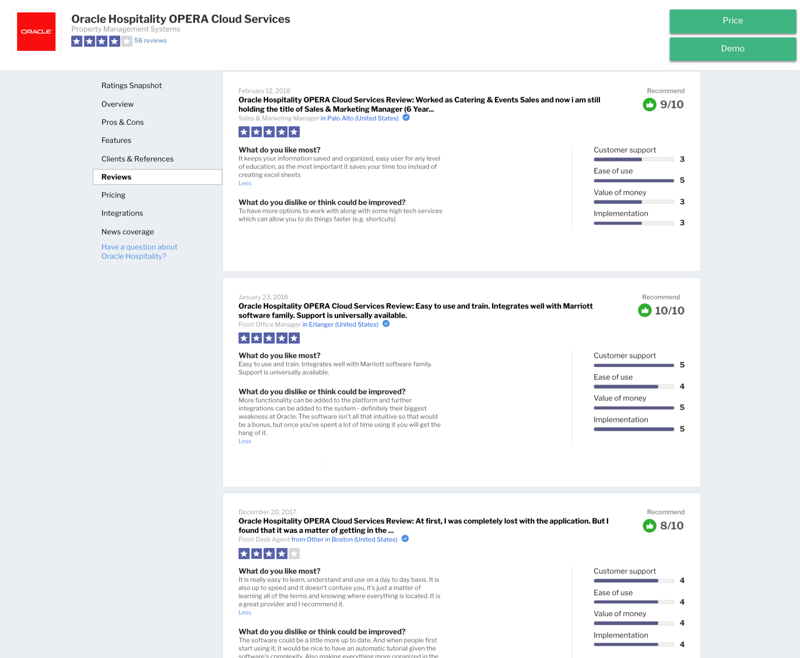Collapse December 20 review like text via Less
This screenshot has height=658, width=800.
(x=245, y=613)
